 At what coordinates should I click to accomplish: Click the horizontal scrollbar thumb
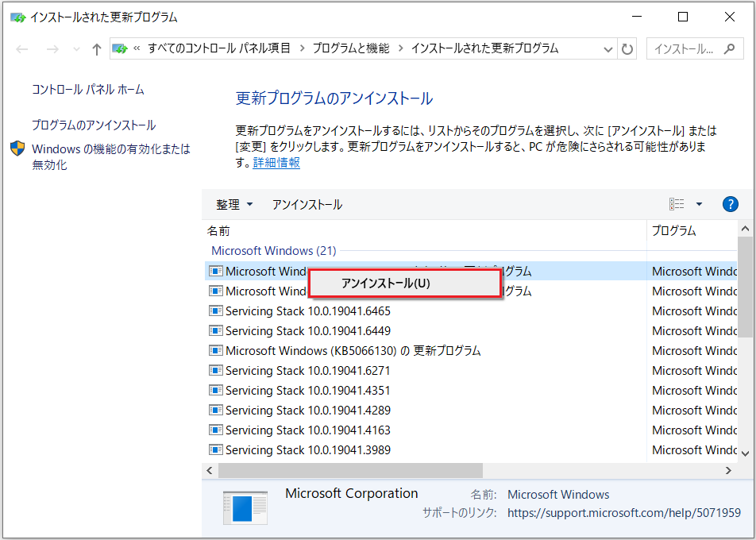click(350, 469)
